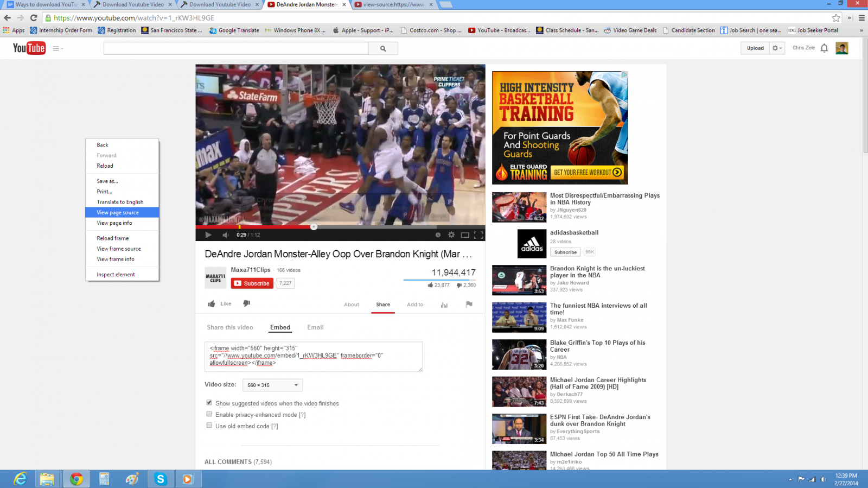Click the thumbs down dislike icon
The height and width of the screenshot is (488, 868).
click(247, 303)
